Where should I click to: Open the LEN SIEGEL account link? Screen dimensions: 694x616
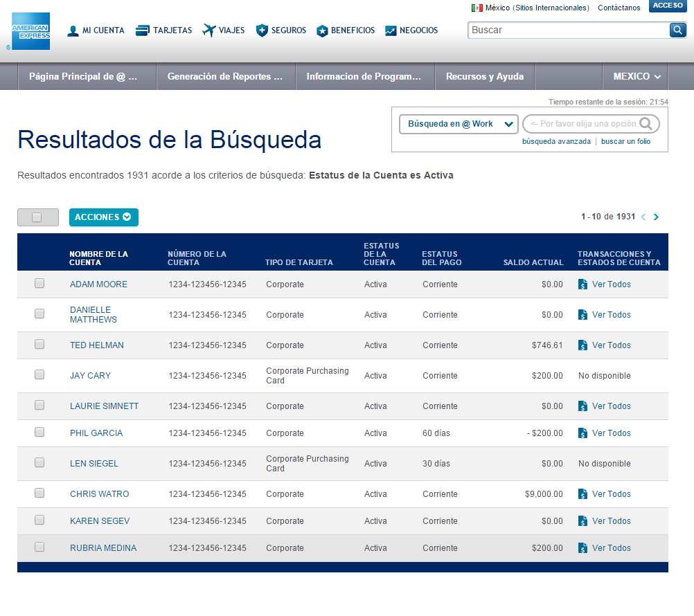click(x=94, y=464)
